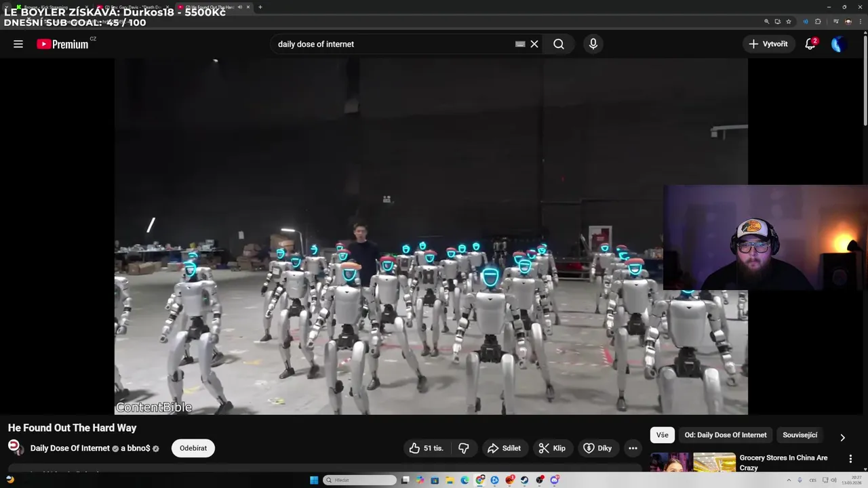Switch to the Gary Davis browser tab

tap(132, 7)
